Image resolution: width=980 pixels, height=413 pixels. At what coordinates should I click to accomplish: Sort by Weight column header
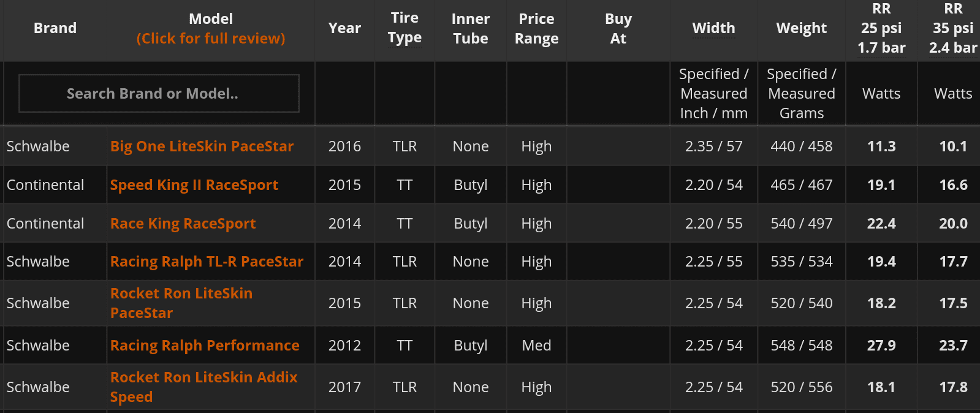tap(802, 28)
